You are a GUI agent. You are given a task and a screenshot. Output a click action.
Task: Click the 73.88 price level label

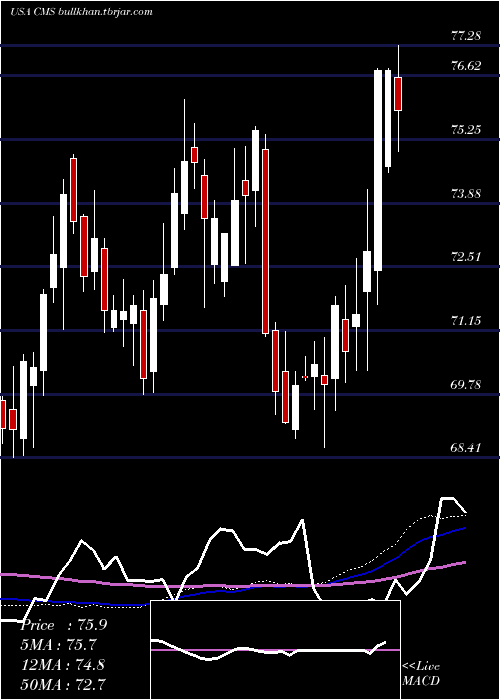click(466, 194)
